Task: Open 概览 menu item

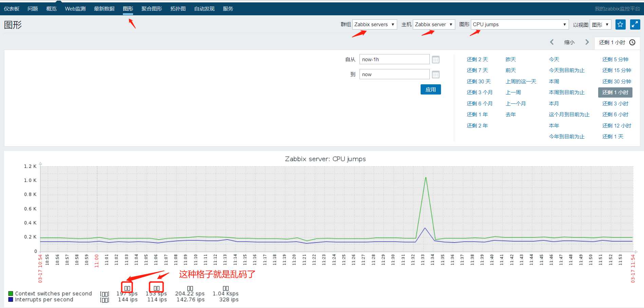Action: pos(51,8)
